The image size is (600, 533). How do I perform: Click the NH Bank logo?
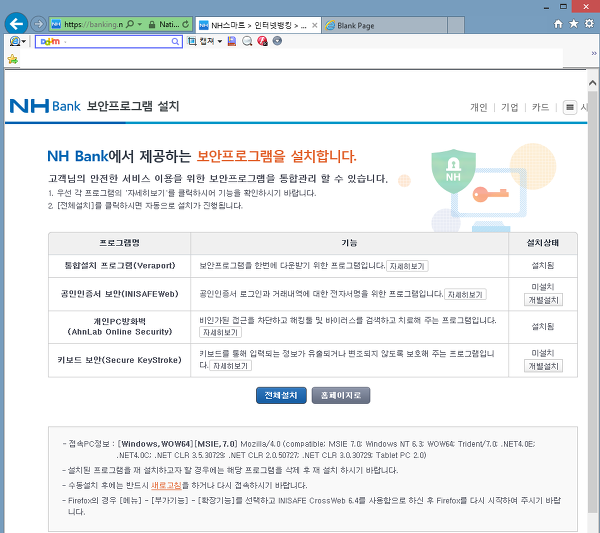(45, 106)
